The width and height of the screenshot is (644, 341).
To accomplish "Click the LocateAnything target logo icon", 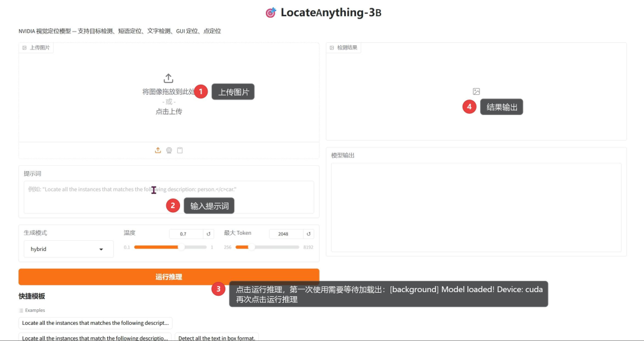I will point(271,13).
